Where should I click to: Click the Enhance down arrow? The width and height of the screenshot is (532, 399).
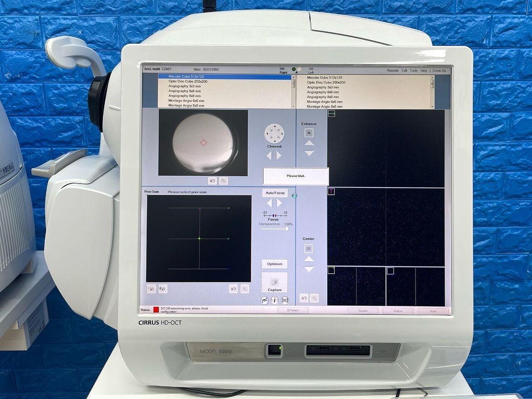[309, 153]
